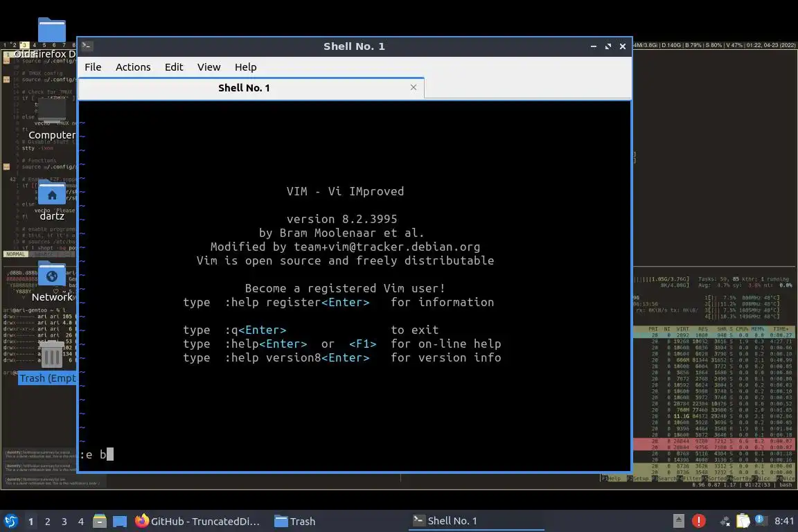Open the View menu
This screenshot has height=532, width=798.
click(x=209, y=67)
